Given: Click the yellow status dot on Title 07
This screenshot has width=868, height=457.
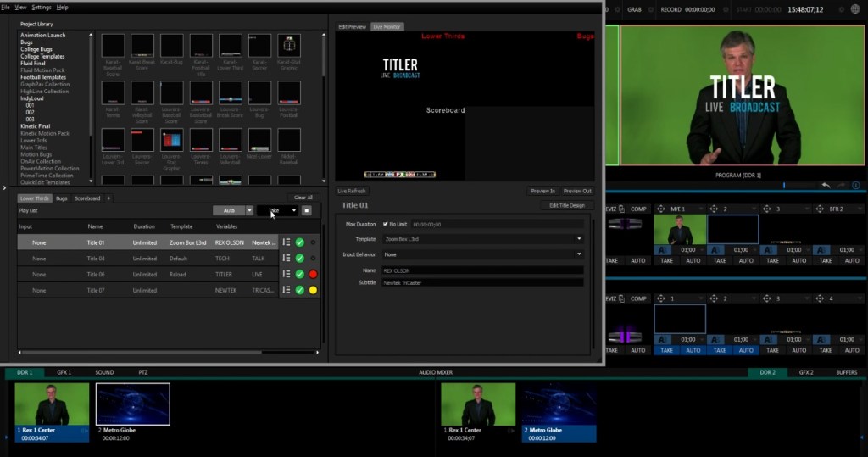Looking at the screenshot, I should pyautogui.click(x=313, y=290).
